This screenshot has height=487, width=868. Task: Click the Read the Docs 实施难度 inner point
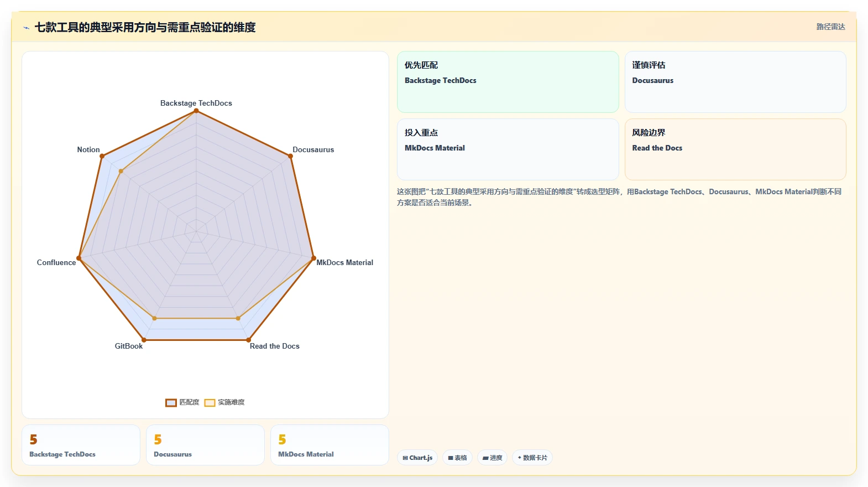click(238, 318)
